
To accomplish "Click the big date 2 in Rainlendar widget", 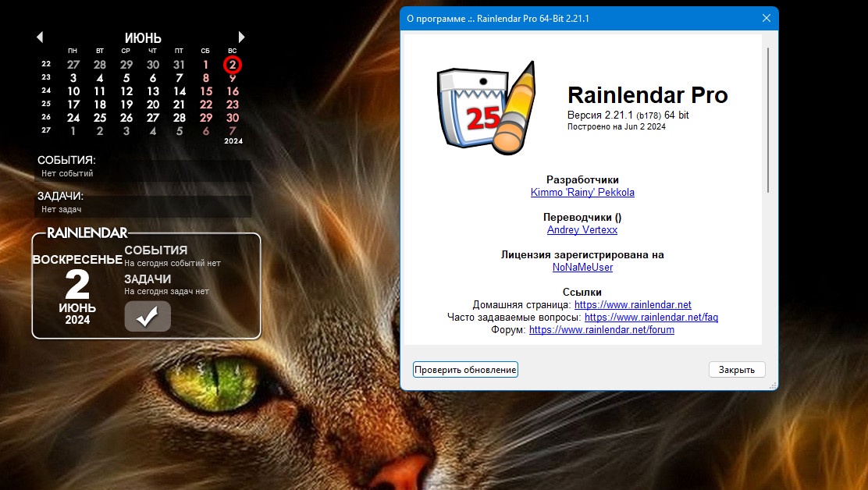I will (x=77, y=284).
